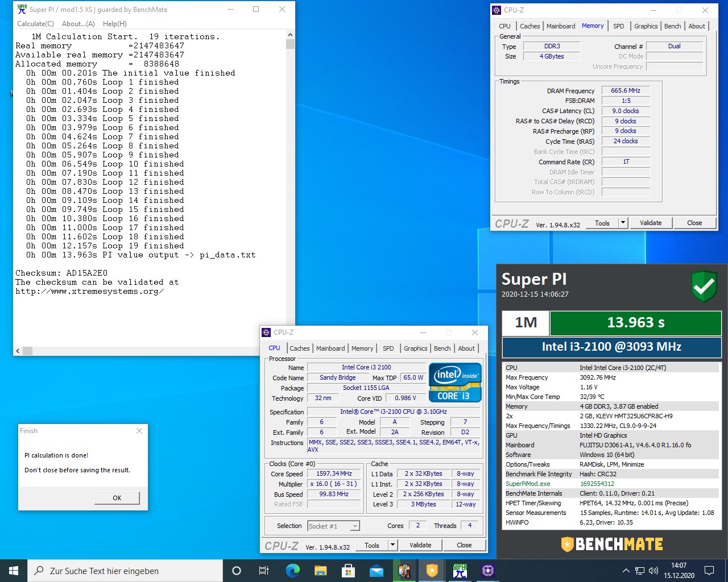This screenshot has height=582, width=728.
Task: Open Microsoft Store from the taskbar
Action: [348, 571]
